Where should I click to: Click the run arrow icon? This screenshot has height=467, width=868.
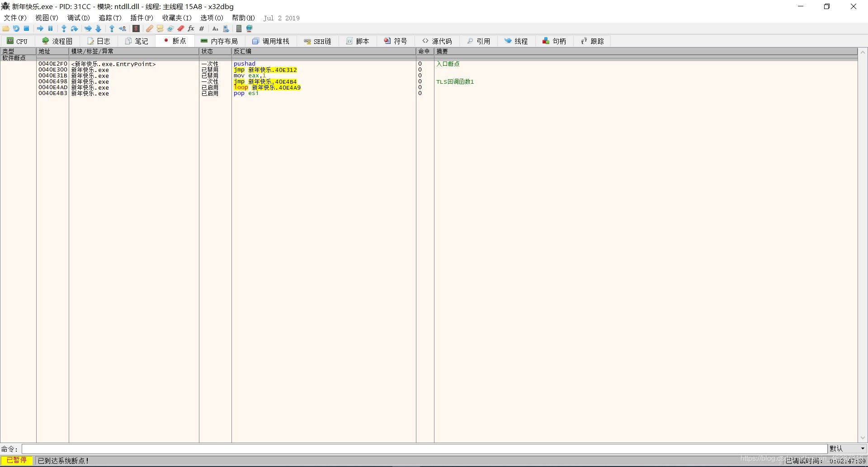pos(40,29)
